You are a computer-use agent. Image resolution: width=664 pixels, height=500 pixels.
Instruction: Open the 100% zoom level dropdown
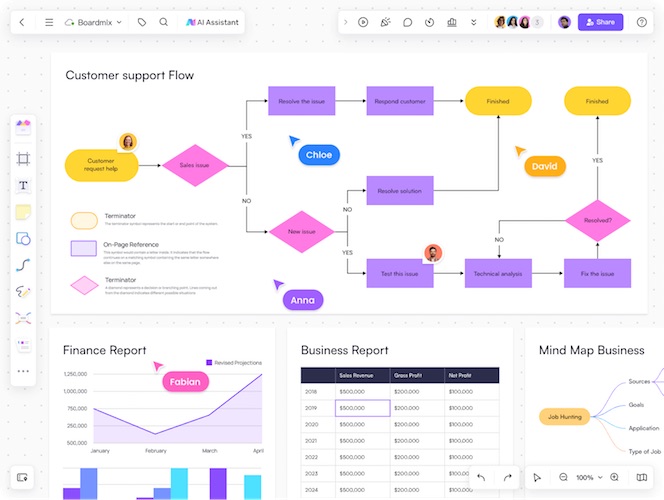pos(589,478)
